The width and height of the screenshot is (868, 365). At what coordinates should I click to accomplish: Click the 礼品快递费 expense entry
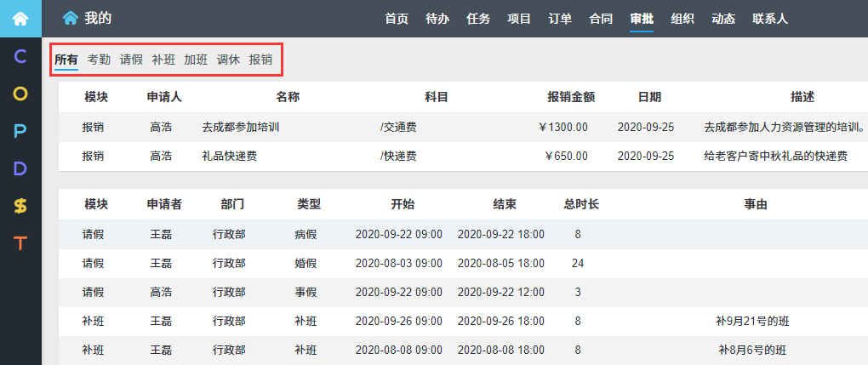pyautogui.click(x=230, y=156)
